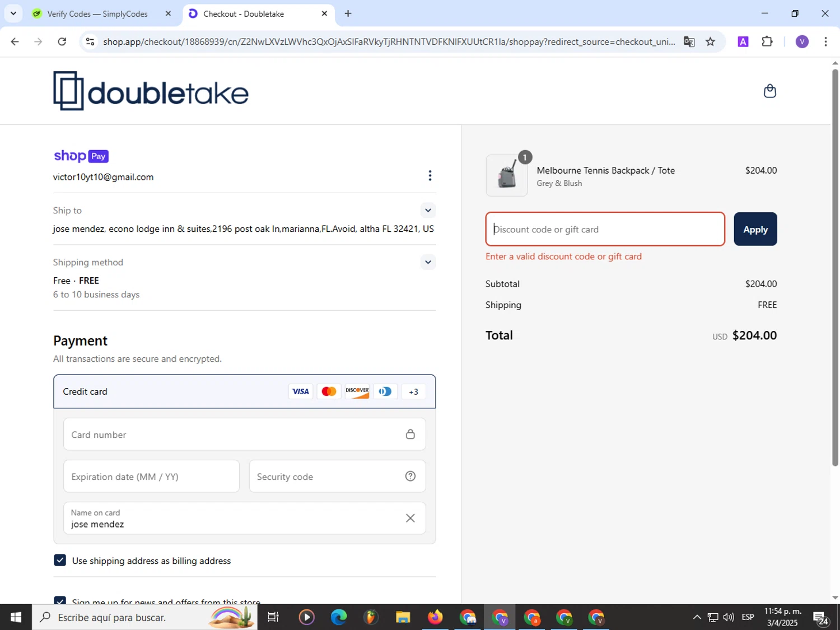Click the 6 to 10 business days text
The width and height of the screenshot is (840, 630).
(x=96, y=295)
